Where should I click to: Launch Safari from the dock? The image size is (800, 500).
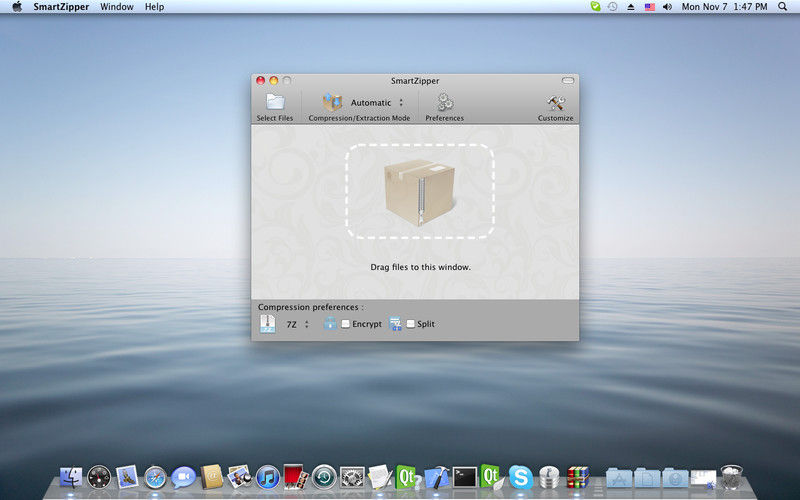155,478
